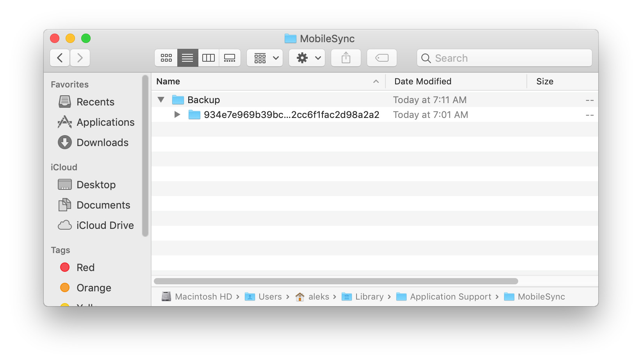Viewport: 642px width, 364px height.
Task: Click the Users folder icon in path bar
Action: click(250, 297)
